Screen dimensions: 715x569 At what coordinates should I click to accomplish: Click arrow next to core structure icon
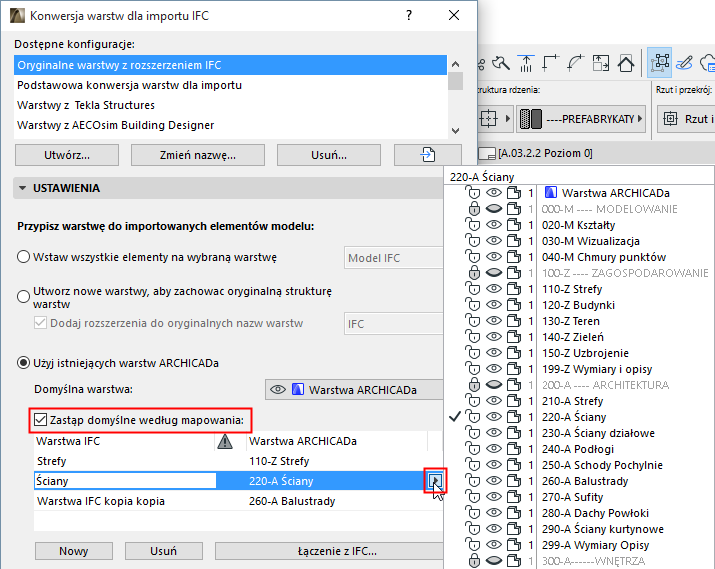(508, 119)
